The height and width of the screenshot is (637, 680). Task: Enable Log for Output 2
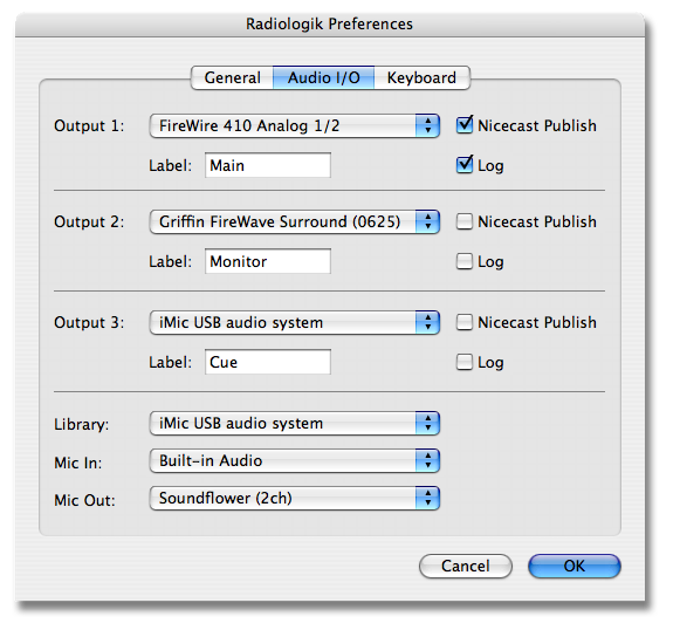click(x=464, y=262)
